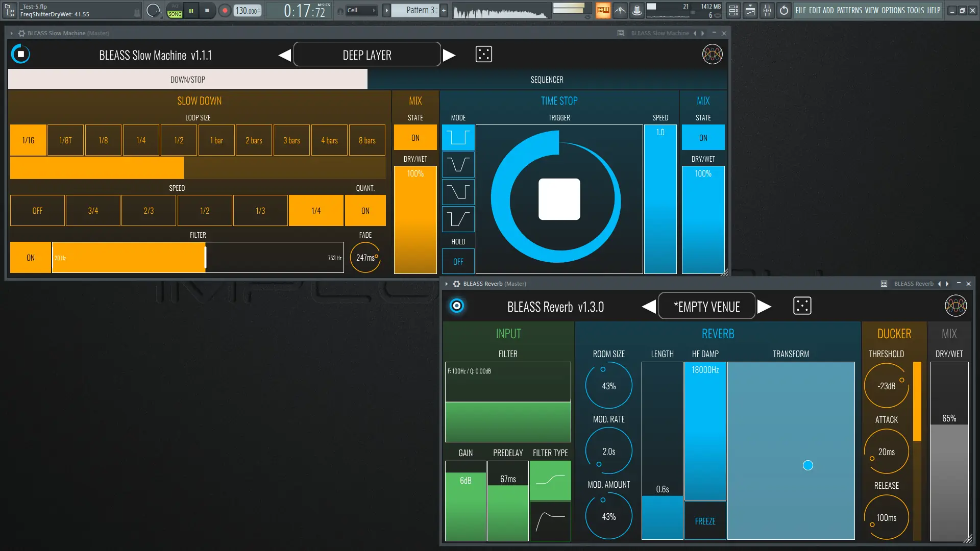The height and width of the screenshot is (551, 980).
Task: Toggle the Time Stop HOLD OFF button
Action: click(458, 262)
